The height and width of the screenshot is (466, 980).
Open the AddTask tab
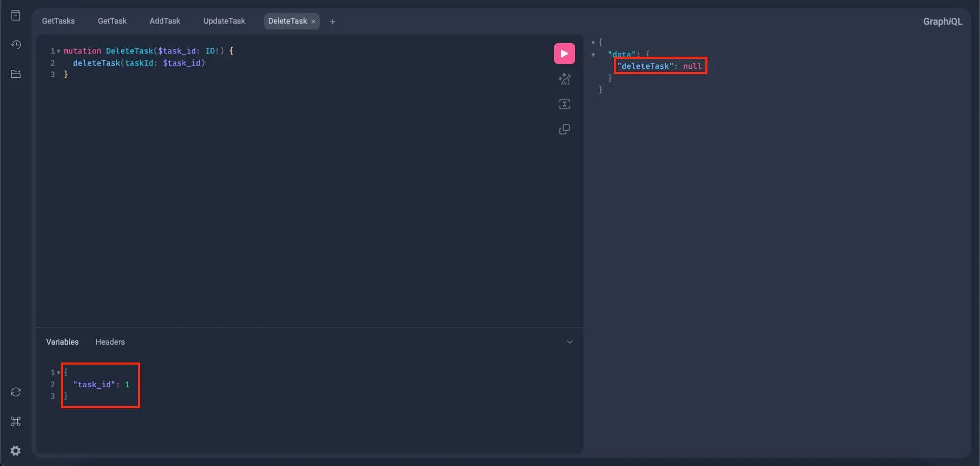(164, 21)
